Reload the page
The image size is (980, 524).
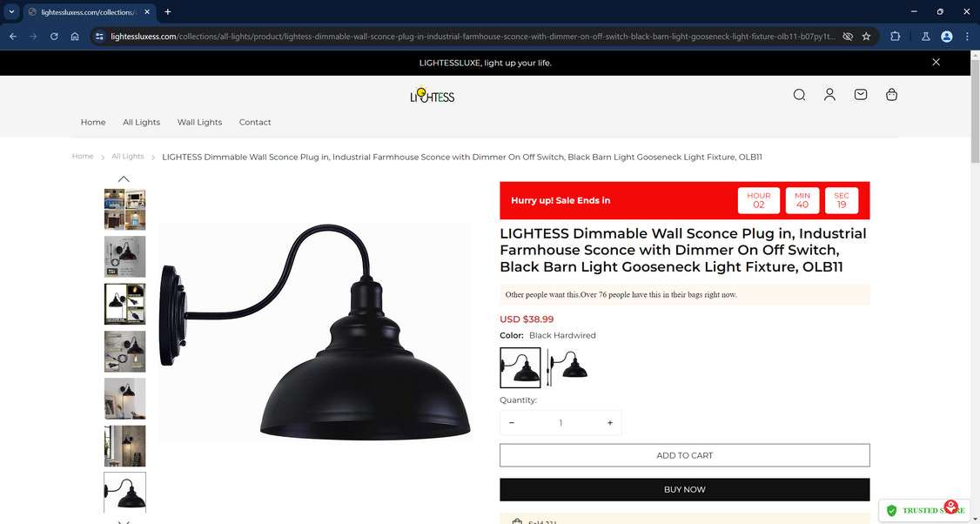54,37
